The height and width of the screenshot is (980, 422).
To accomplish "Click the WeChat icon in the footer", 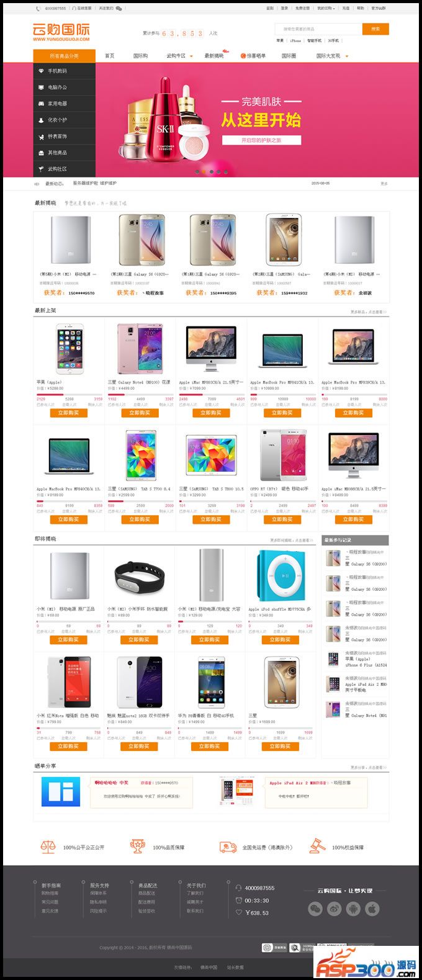I will [x=316, y=909].
